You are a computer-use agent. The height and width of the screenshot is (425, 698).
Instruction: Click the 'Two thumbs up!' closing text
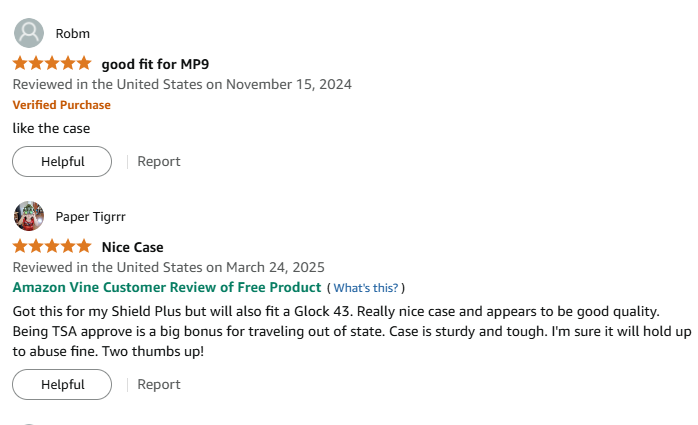[153, 352]
